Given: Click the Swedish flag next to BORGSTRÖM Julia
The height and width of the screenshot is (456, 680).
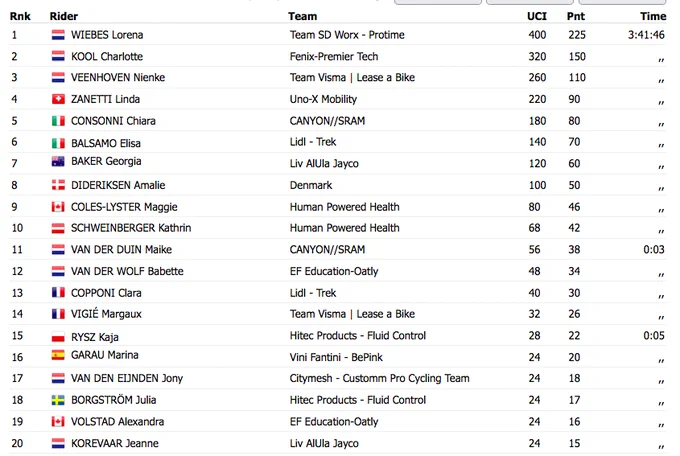Looking at the screenshot, I should coord(58,400).
